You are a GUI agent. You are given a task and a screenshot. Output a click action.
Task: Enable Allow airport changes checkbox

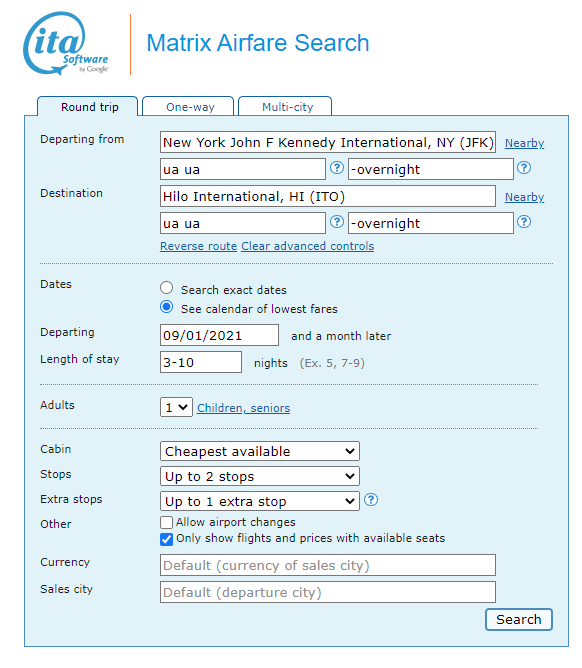tap(167, 522)
